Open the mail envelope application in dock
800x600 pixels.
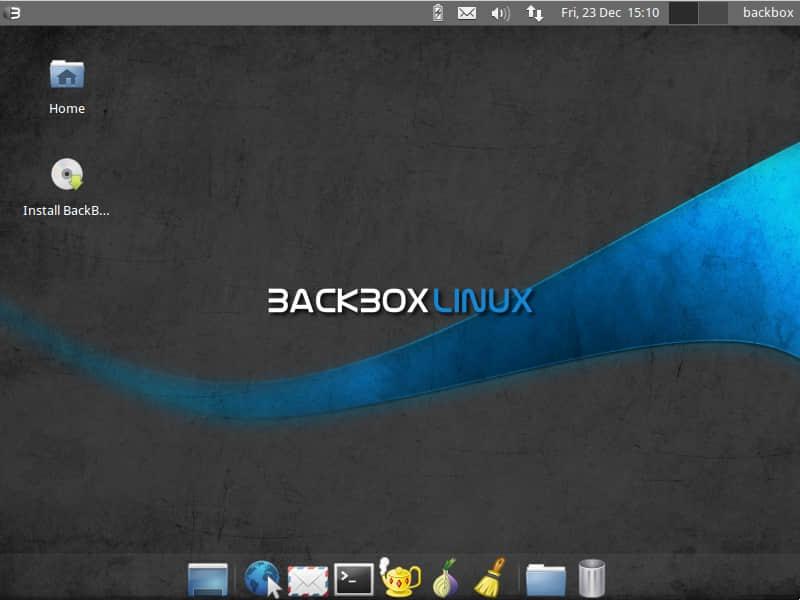pos(308,579)
